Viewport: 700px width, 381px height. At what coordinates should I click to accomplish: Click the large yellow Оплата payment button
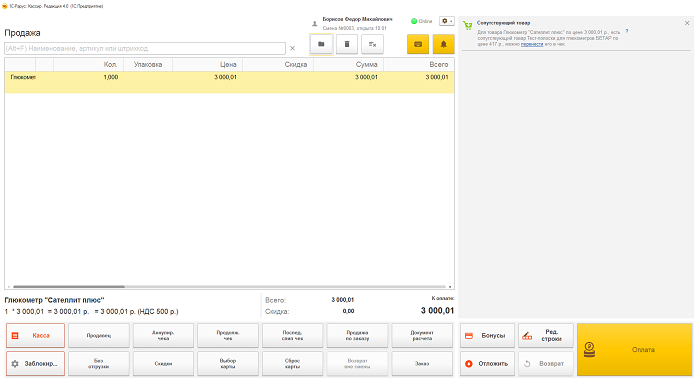point(634,350)
